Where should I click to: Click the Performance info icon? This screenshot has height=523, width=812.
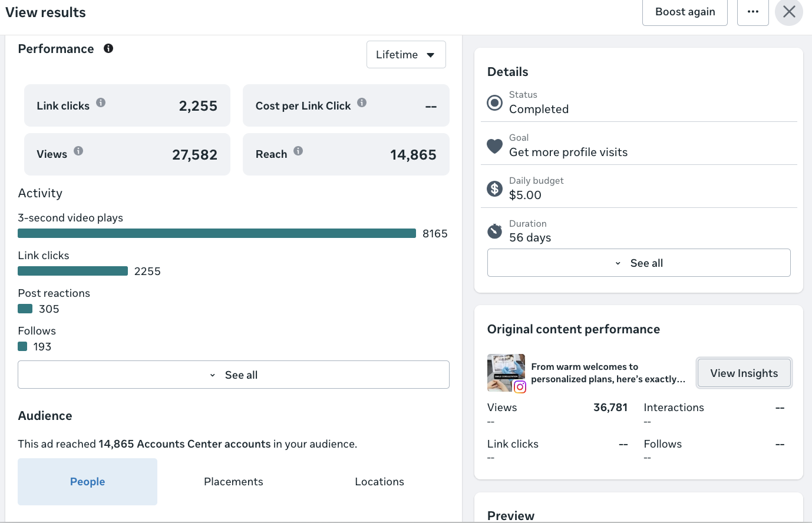[108, 48]
